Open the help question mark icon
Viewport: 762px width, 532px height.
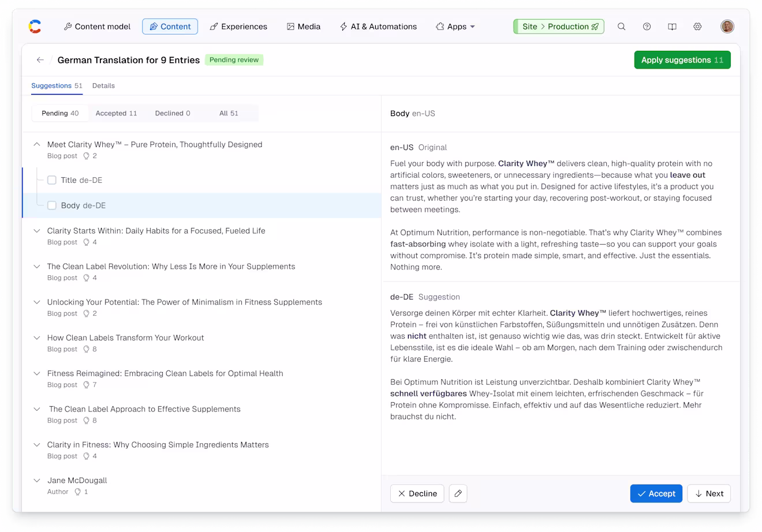tap(647, 27)
